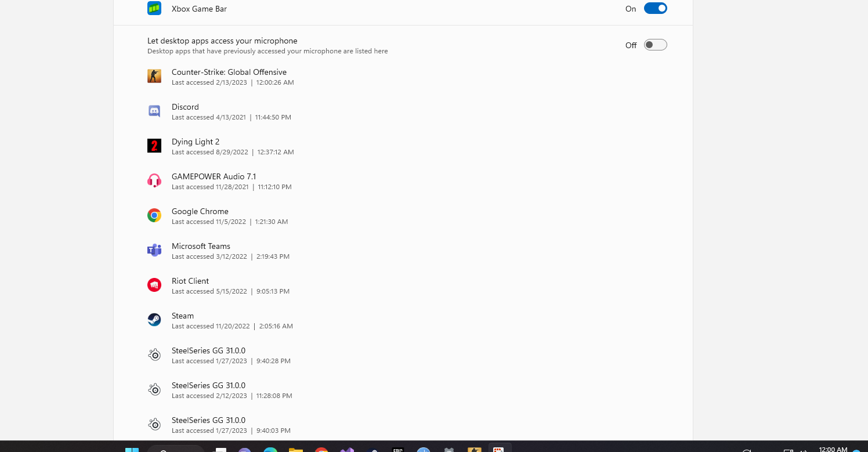Enable desktop apps microphone access toggle

click(656, 45)
